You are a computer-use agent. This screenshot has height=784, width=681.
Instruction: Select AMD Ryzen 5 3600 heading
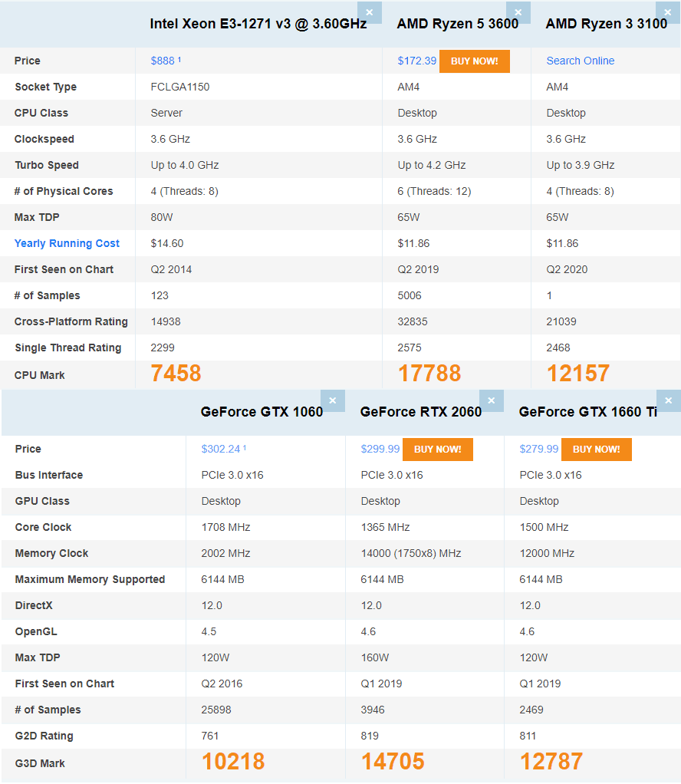click(458, 24)
